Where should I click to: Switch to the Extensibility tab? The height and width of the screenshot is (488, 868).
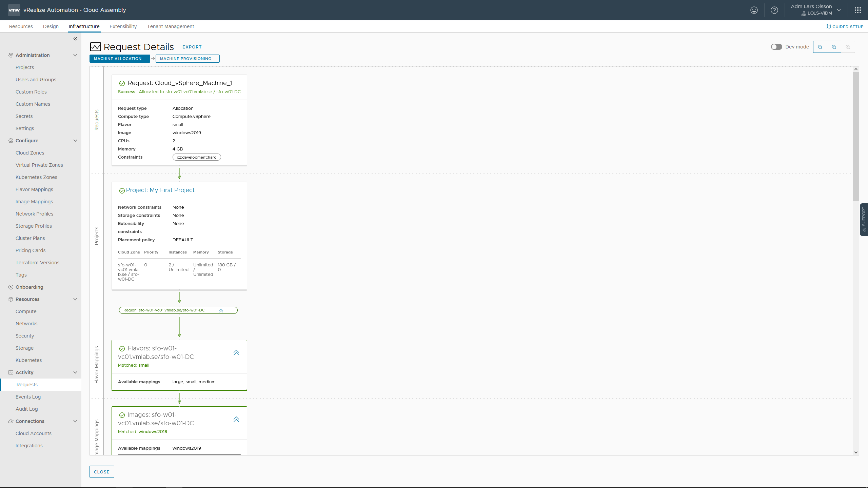(x=123, y=26)
